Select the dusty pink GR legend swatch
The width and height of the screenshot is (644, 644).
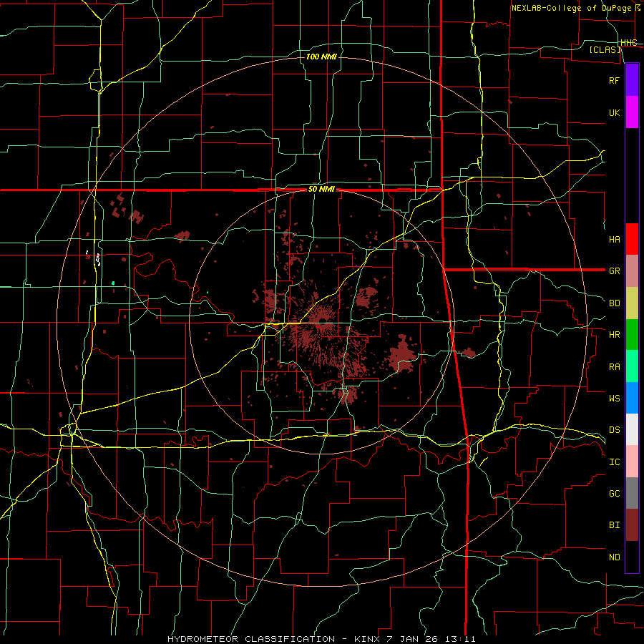[632, 271]
